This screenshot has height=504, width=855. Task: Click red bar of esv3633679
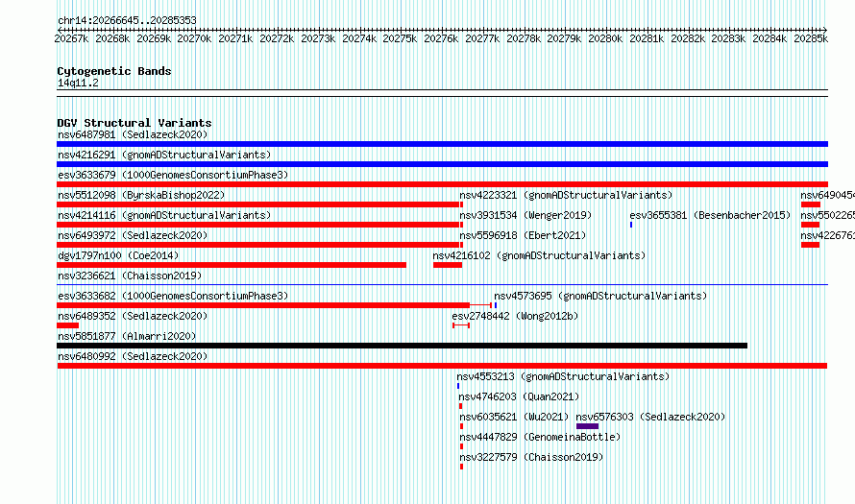pyautogui.click(x=442, y=184)
